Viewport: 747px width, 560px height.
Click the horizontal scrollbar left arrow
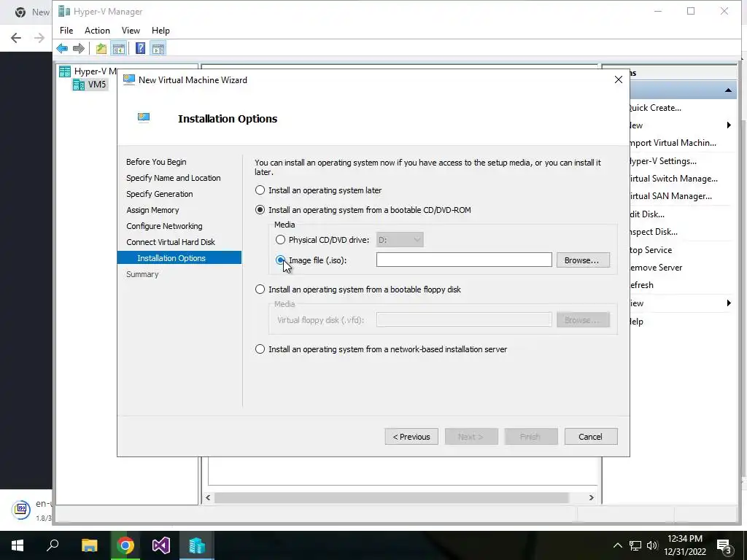tap(208, 497)
